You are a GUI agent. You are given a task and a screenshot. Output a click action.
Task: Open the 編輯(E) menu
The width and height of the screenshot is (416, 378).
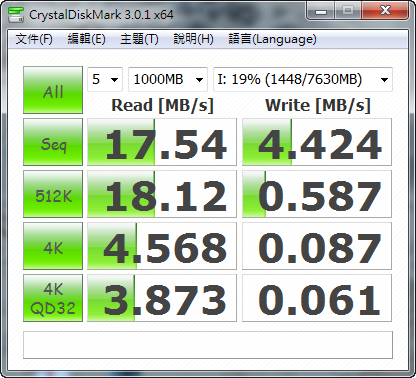click(x=87, y=39)
